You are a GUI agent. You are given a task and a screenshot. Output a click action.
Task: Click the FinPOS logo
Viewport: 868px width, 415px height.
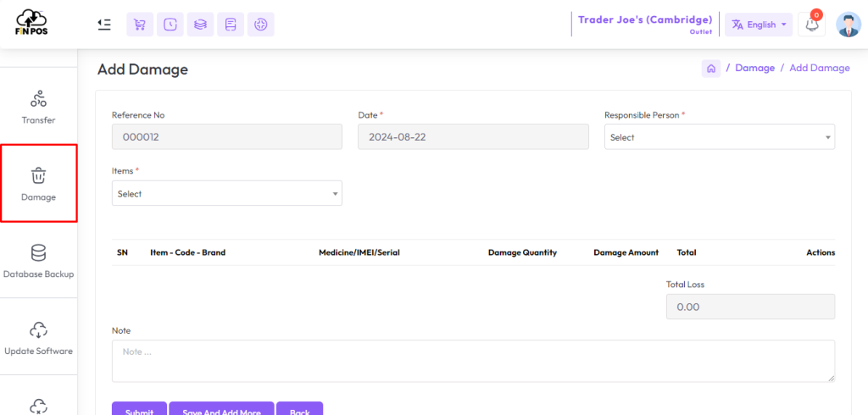(x=31, y=23)
